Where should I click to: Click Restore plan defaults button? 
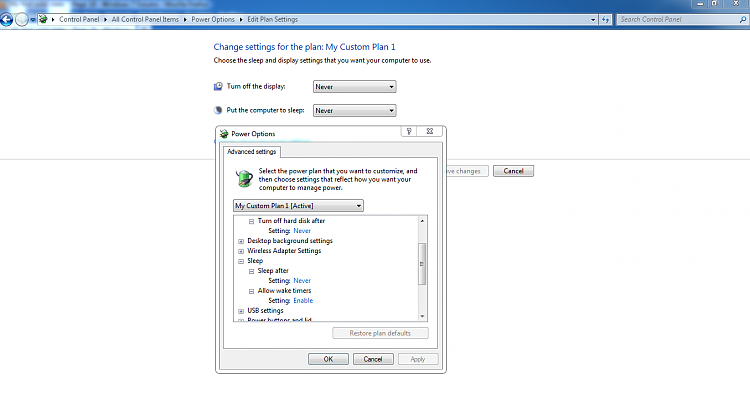380,333
